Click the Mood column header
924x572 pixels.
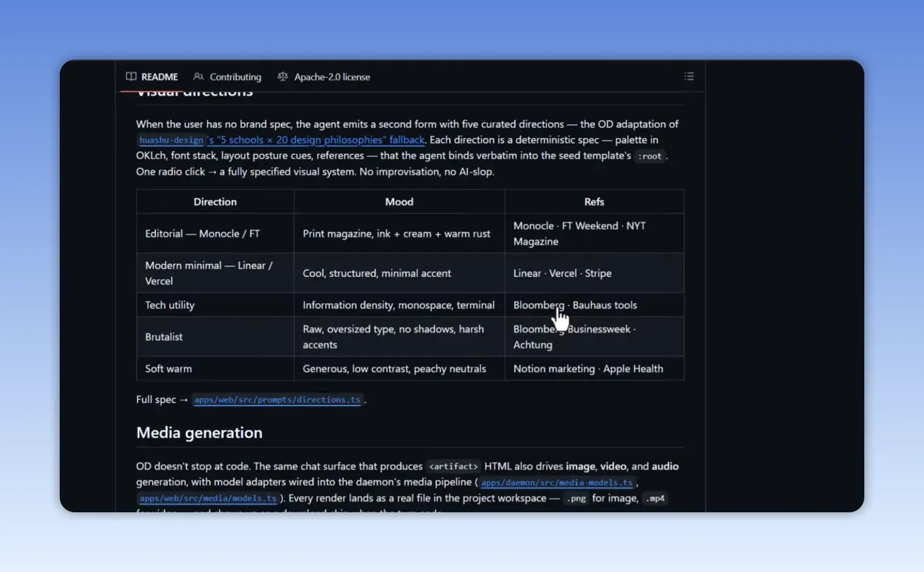click(399, 202)
